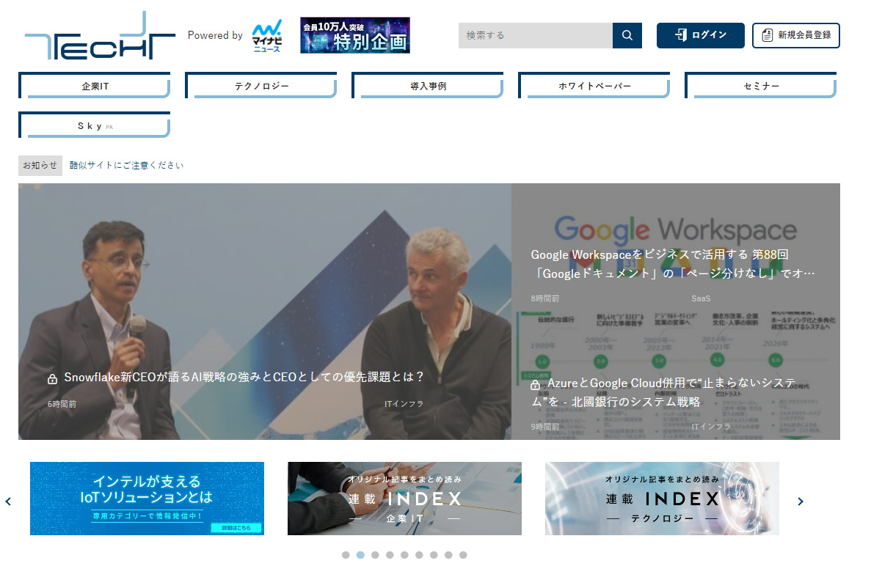Click the ITインフラ tag under Snowflake article
The image size is (871, 588).
tap(404, 404)
